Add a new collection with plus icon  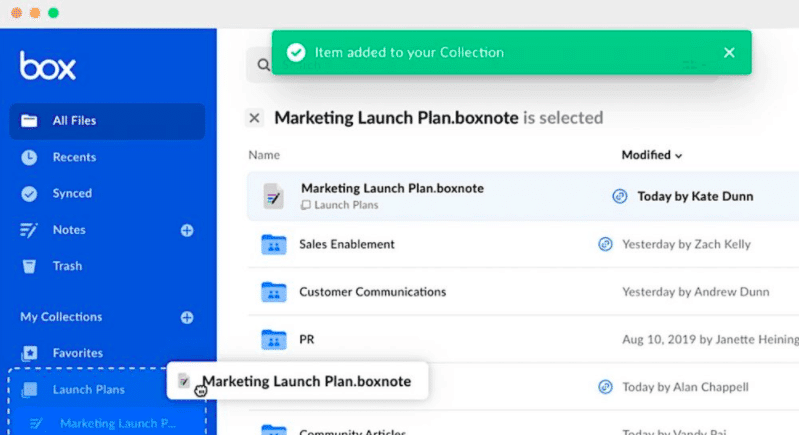pyautogui.click(x=187, y=317)
